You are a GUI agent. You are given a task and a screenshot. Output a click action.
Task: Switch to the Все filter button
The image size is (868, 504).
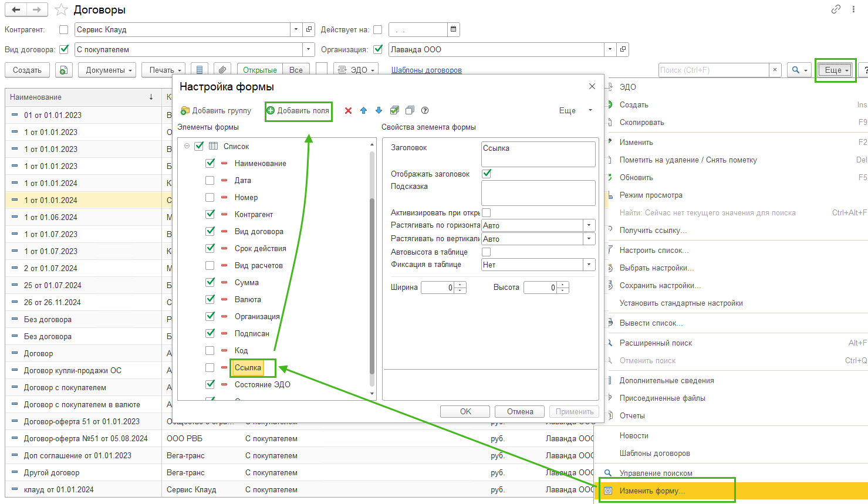tap(296, 70)
